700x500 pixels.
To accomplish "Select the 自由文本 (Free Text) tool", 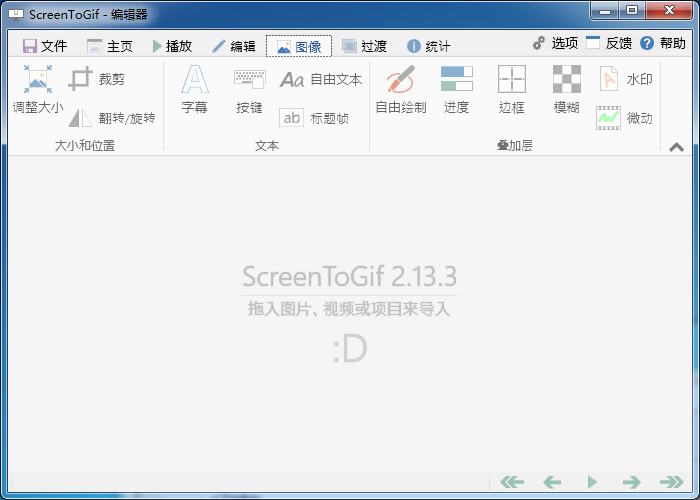I will point(321,79).
